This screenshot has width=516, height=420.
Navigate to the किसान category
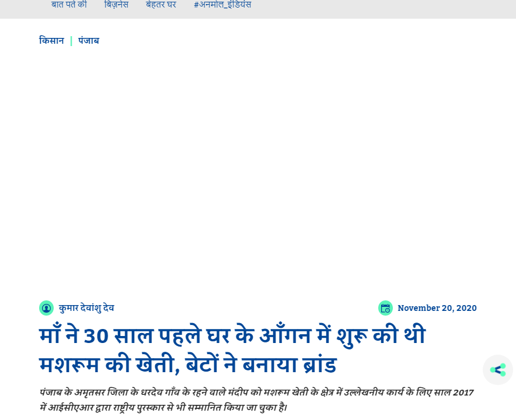(51, 40)
